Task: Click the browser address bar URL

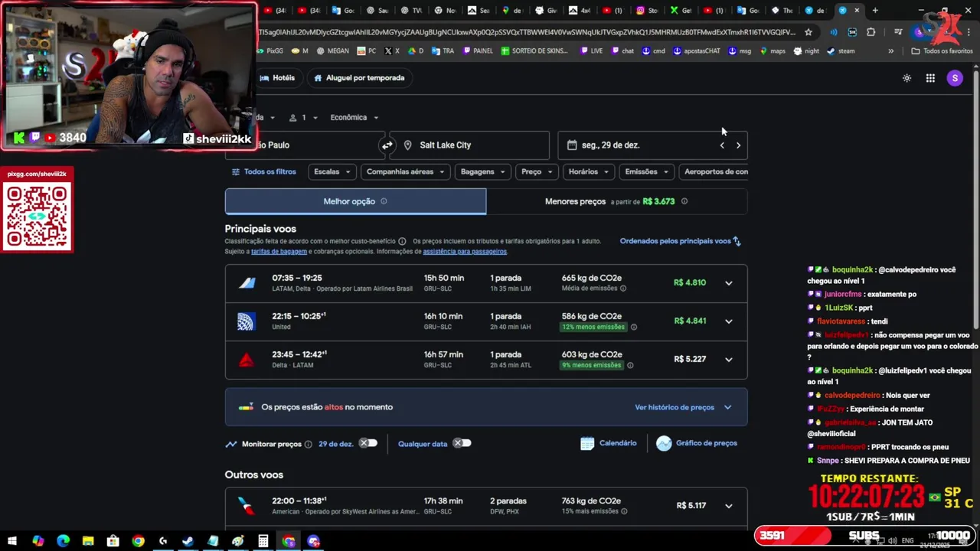Action: point(527,32)
